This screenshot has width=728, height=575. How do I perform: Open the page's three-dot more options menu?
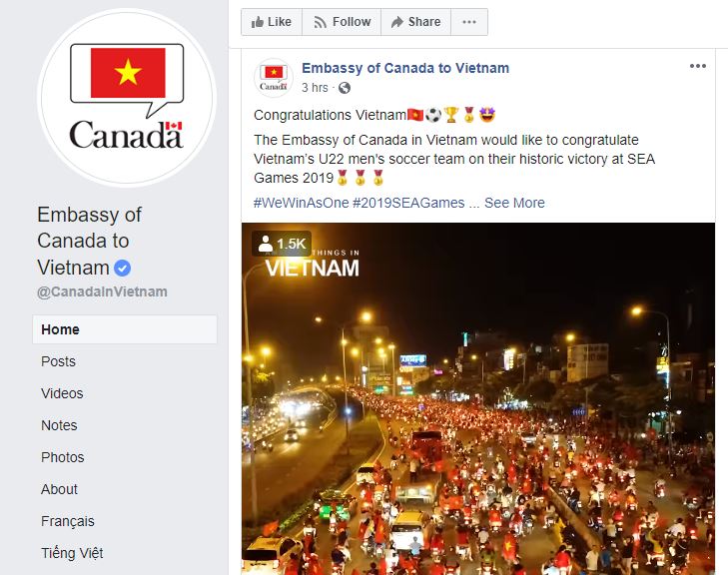pos(469,22)
